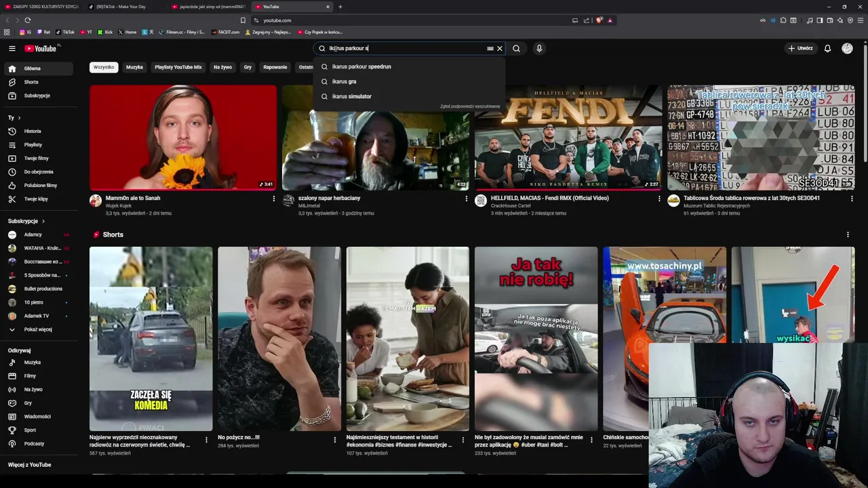Run search with the magnifier button

[517, 48]
